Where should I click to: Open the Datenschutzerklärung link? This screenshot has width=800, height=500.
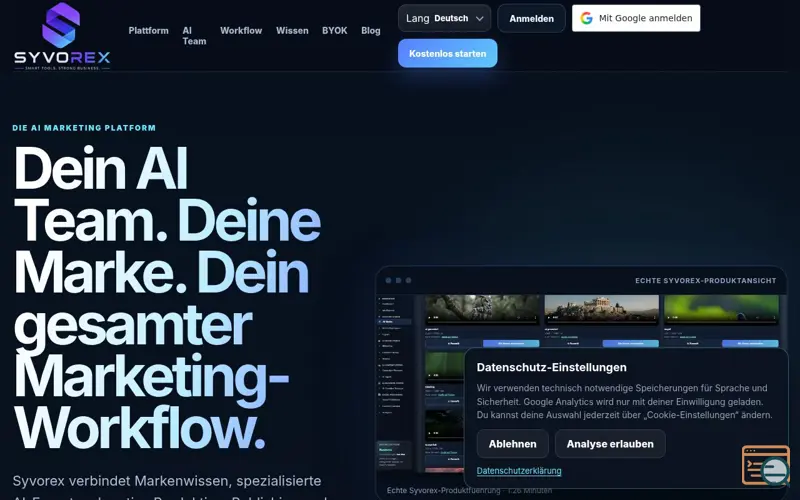[x=519, y=471]
